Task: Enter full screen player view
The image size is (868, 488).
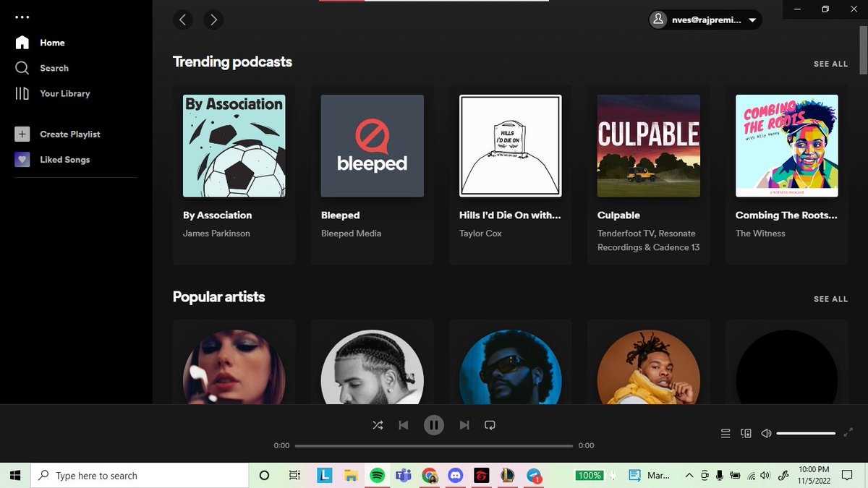Action: [849, 434]
